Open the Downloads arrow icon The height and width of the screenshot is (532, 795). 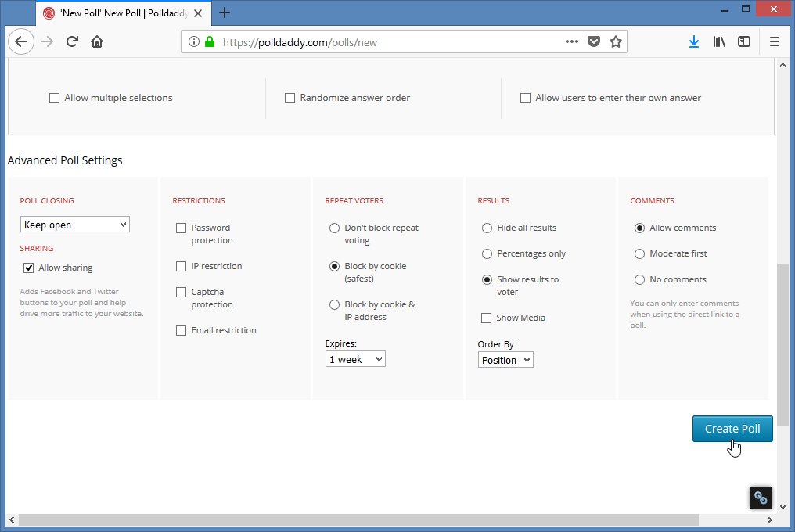click(693, 42)
